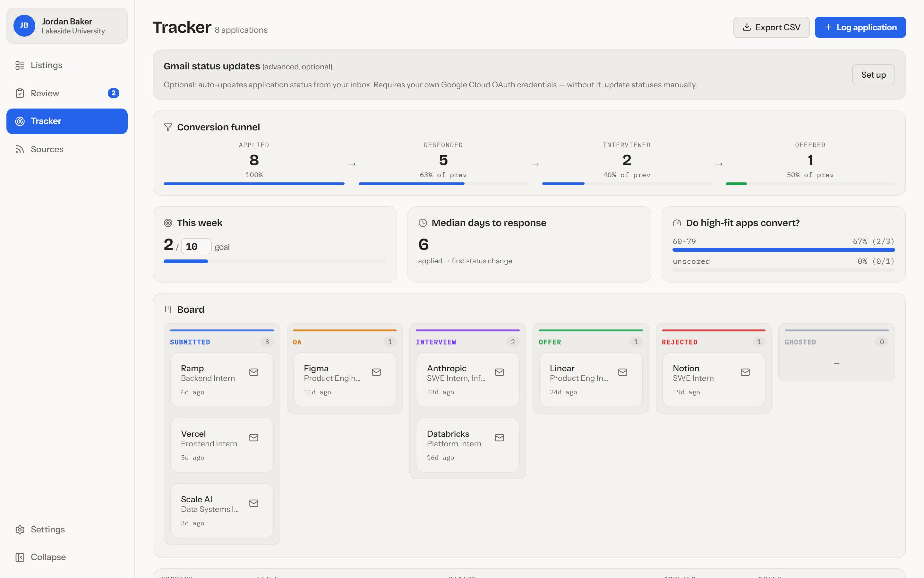Click the funnel icon beside Conversion funnel
The width and height of the screenshot is (924, 578).
click(168, 127)
